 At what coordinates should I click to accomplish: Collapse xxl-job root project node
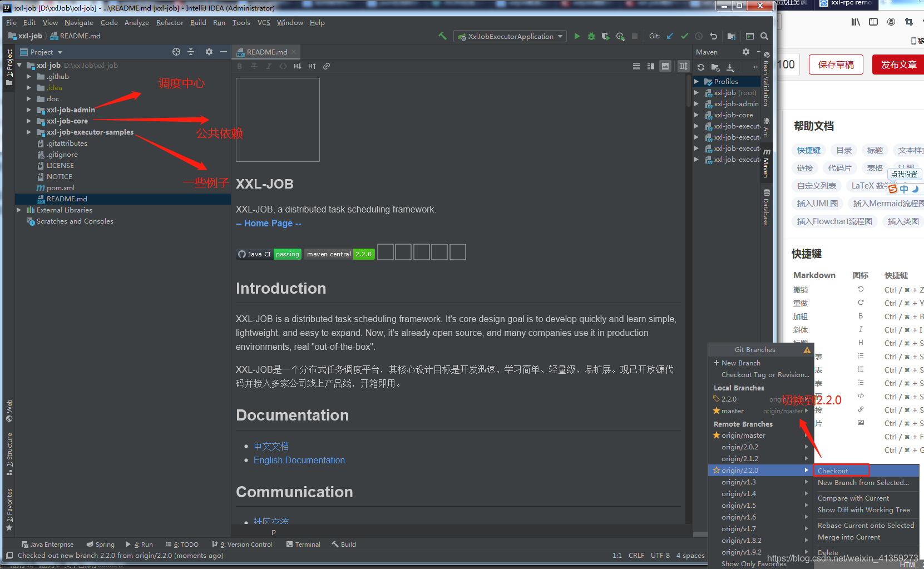tap(19, 66)
